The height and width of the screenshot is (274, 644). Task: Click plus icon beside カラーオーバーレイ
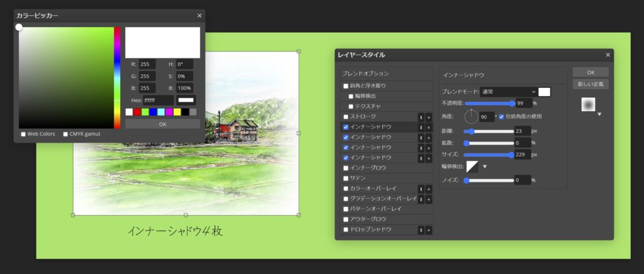429,189
